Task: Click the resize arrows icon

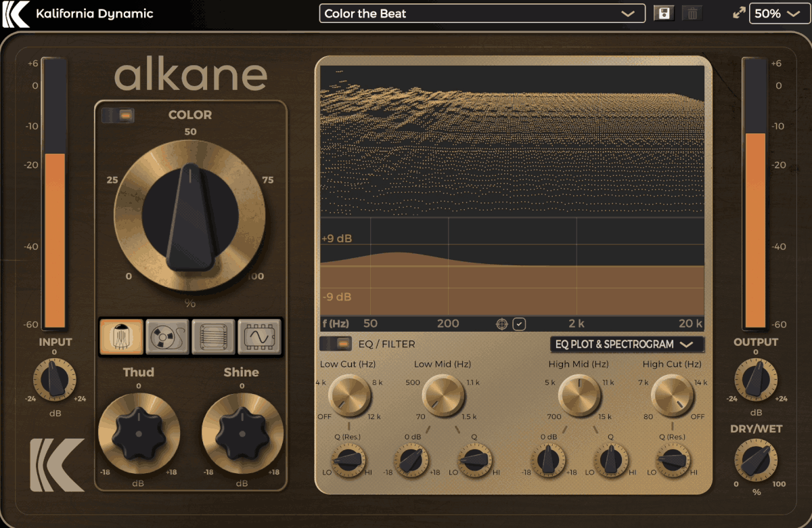Action: click(x=739, y=14)
